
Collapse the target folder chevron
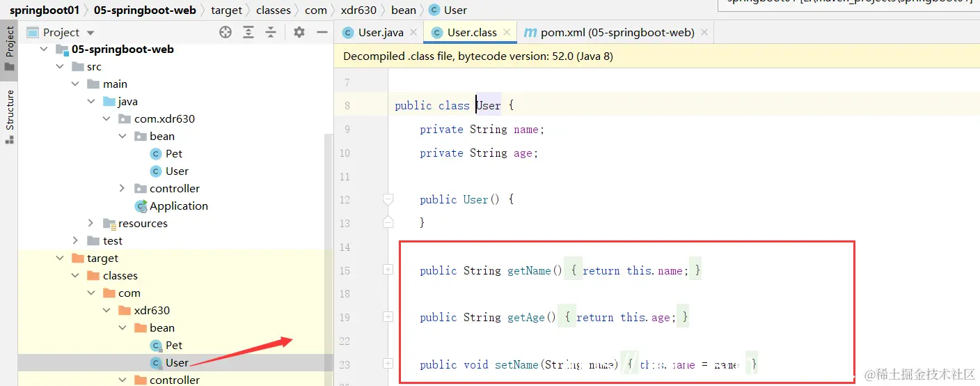point(60,258)
